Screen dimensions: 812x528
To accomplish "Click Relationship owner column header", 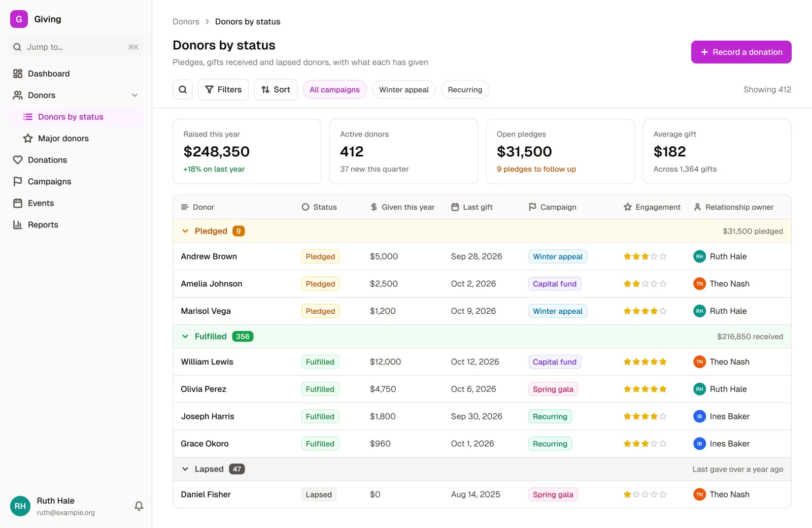I will [x=734, y=207].
